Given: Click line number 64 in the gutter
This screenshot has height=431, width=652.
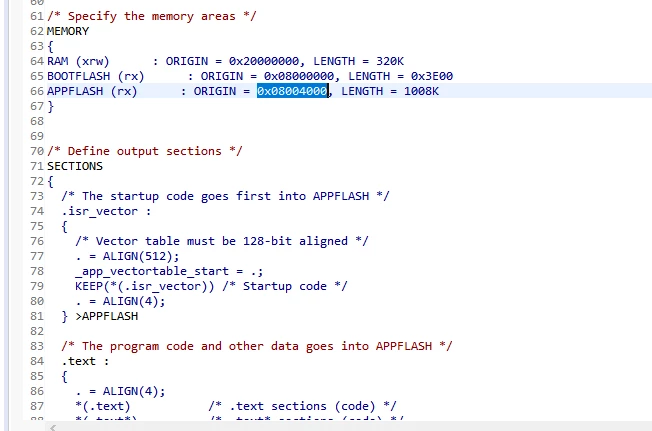Looking at the screenshot, I should 37,61.
